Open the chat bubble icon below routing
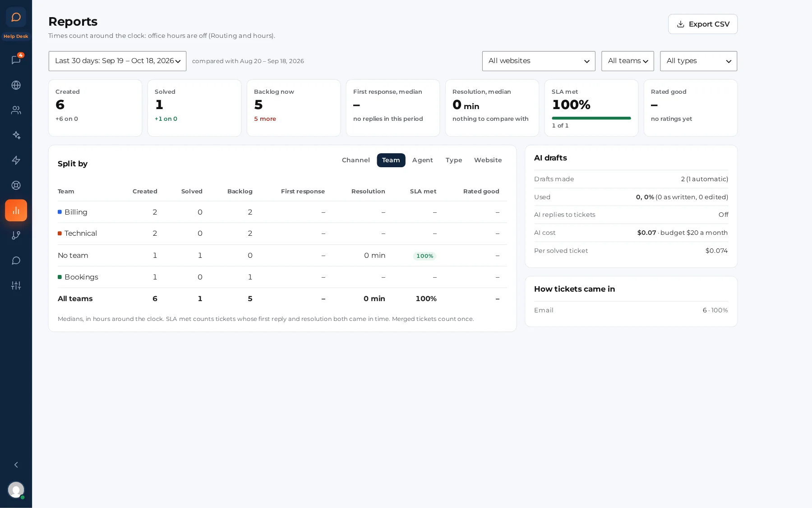Screen dimensions: 812x508 pyautogui.click(x=16, y=261)
